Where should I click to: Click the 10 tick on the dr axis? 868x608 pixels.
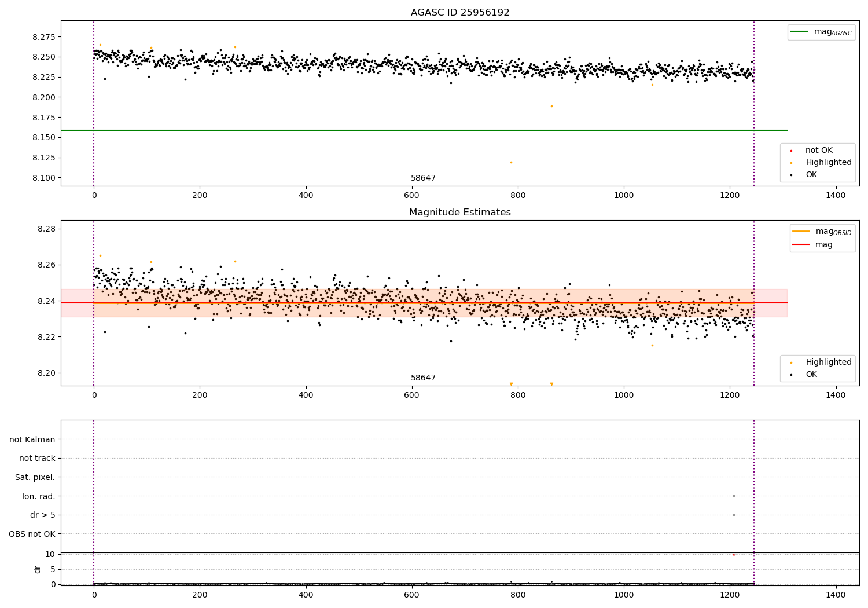click(50, 554)
